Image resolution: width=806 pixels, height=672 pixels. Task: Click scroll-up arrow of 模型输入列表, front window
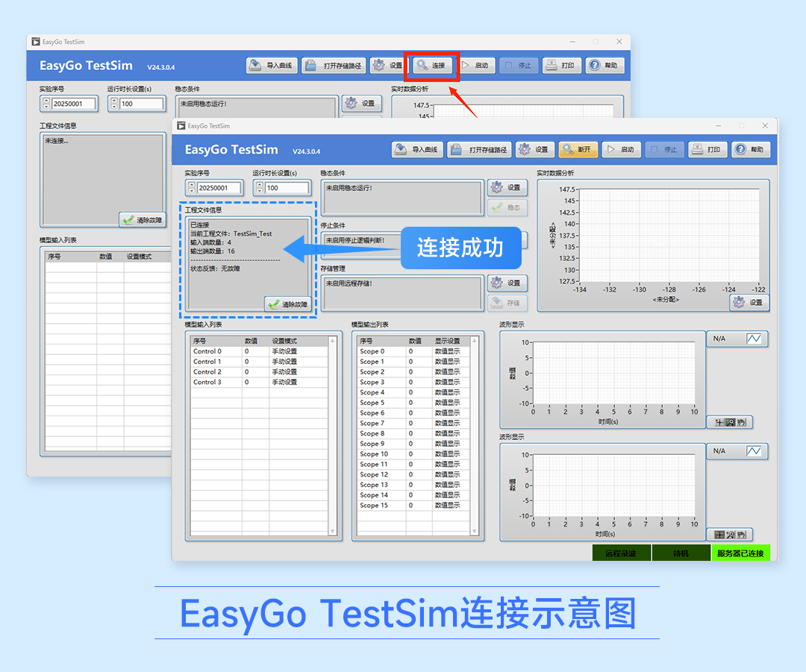333,341
